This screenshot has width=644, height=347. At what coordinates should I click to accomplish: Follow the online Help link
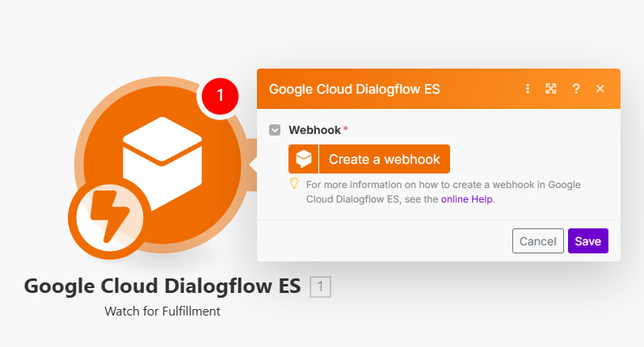coord(466,199)
